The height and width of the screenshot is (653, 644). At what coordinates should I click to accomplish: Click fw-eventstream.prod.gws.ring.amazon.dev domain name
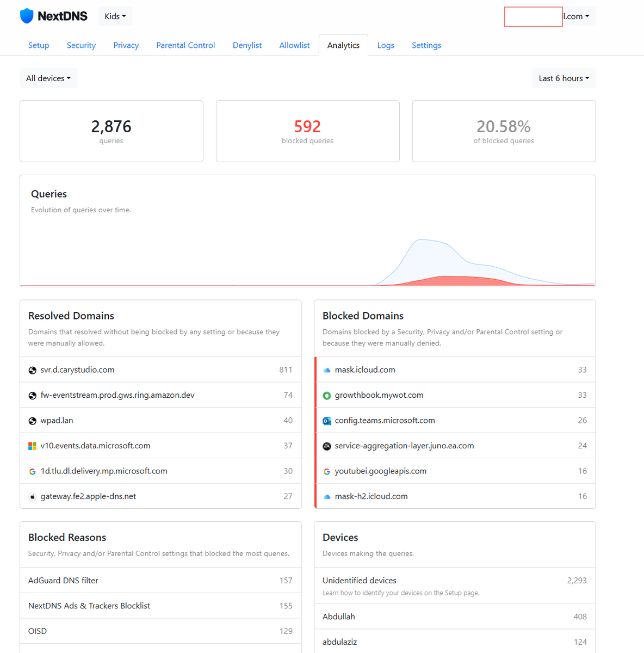[x=117, y=395]
